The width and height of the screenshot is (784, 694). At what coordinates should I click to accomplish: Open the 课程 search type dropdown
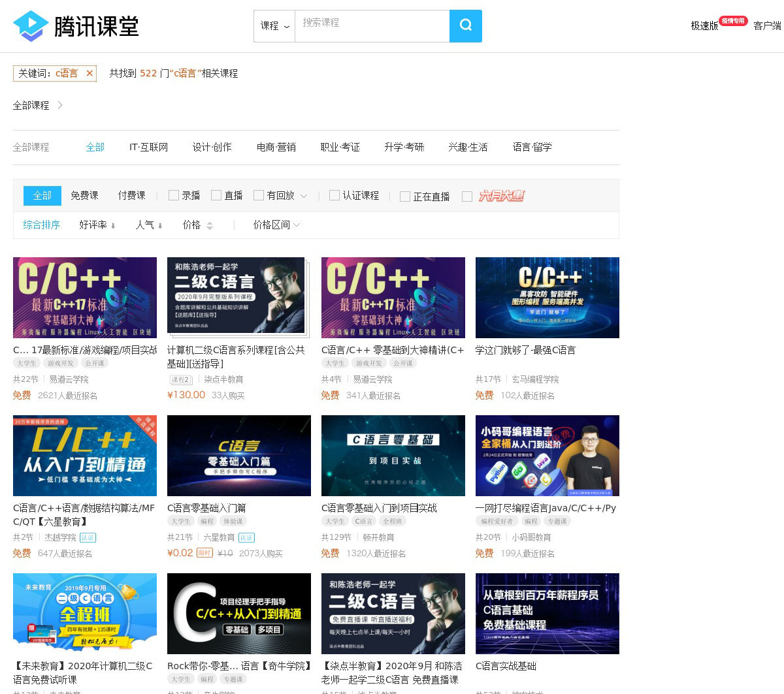[274, 26]
